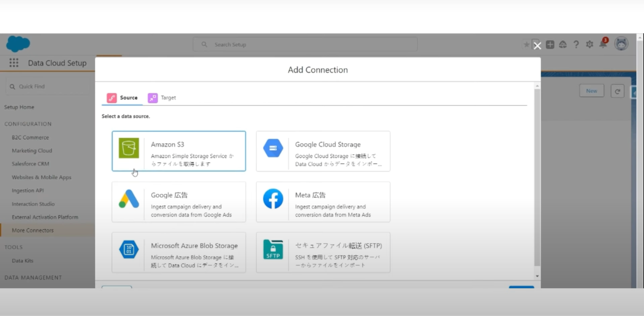Image resolution: width=644 pixels, height=316 pixels.
Task: Open Websites & Mobile Apps sidebar item
Action: (x=41, y=177)
